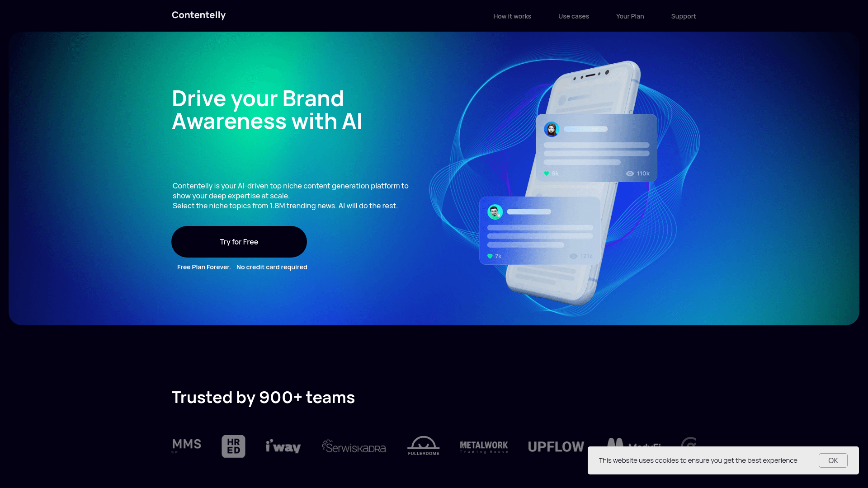Viewport: 868px width, 488px height.
Task: Toggle the free plan selection option
Action: click(x=204, y=267)
